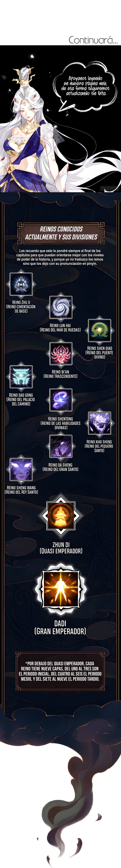Select the Reino Lun Hai swirl icon
This screenshot has width=121, height=868.
click(x=60, y=307)
